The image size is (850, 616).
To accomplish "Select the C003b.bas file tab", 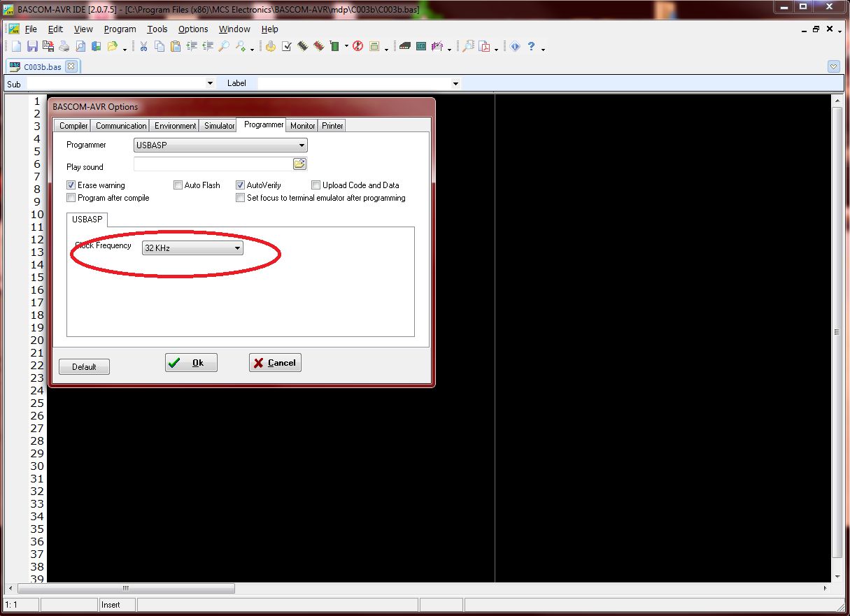I will 43,66.
